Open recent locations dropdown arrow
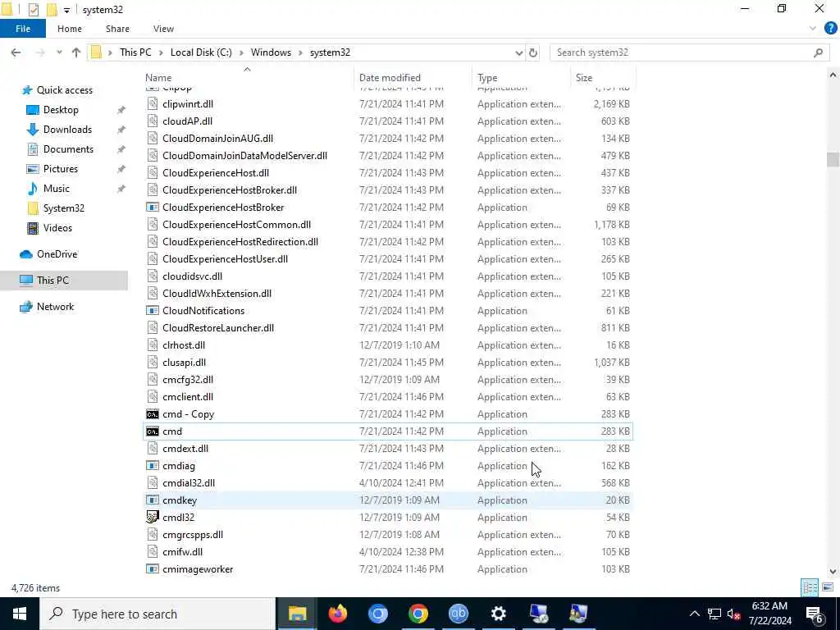 pyautogui.click(x=59, y=52)
